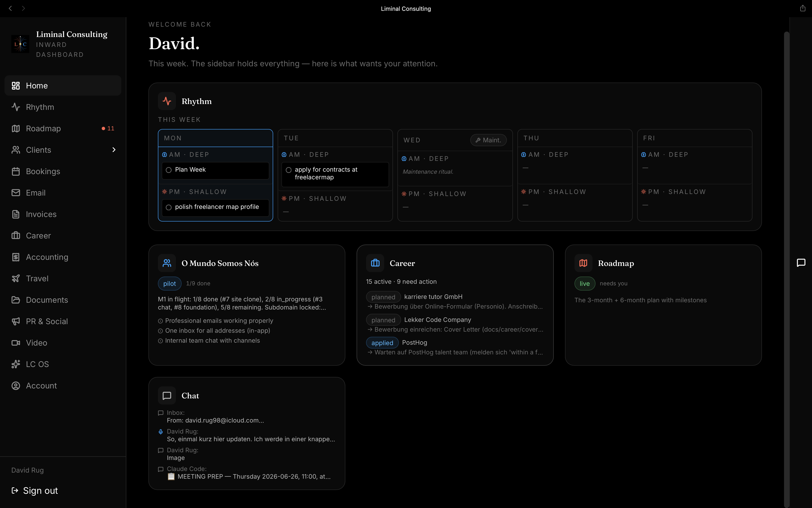This screenshot has height=508, width=812.
Task: Select the MON day header
Action: (215, 138)
